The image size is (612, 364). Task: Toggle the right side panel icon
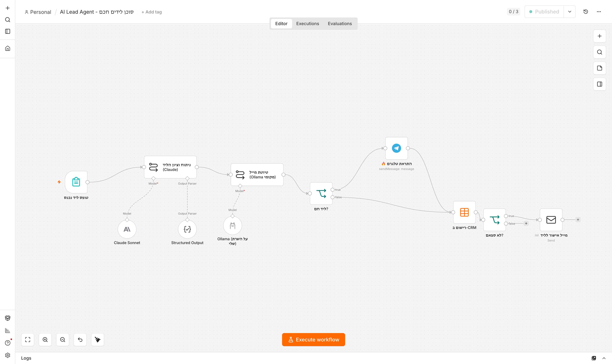(599, 84)
